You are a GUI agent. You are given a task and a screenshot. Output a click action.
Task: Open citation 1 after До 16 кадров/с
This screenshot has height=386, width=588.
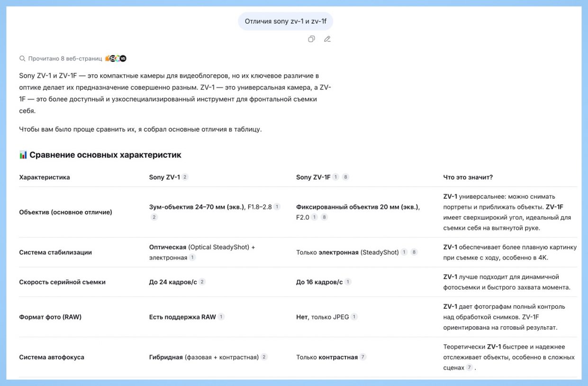pyautogui.click(x=348, y=282)
